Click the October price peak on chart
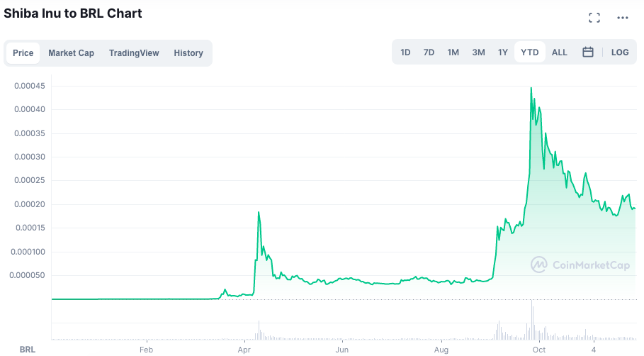The image size is (644, 356). [x=531, y=88]
